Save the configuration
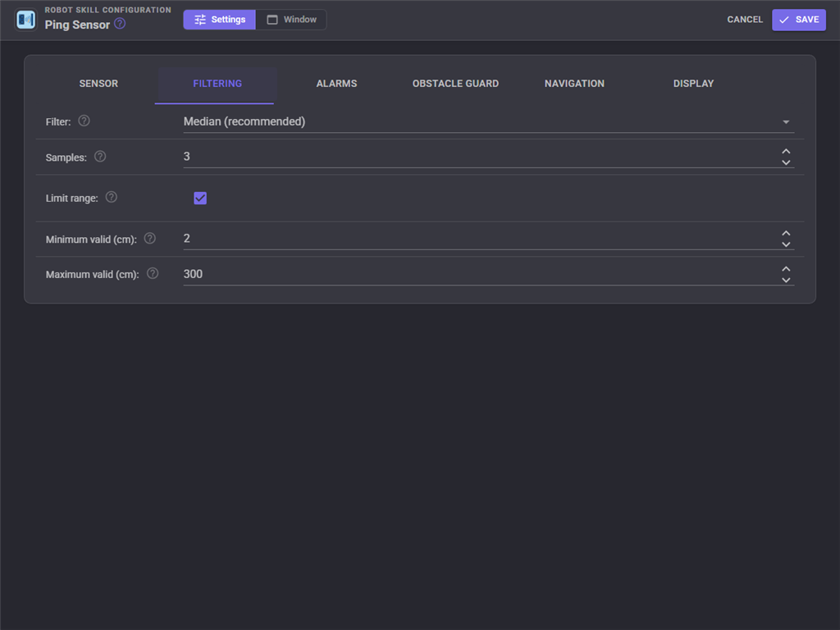Viewport: 840px width, 630px height. [799, 20]
